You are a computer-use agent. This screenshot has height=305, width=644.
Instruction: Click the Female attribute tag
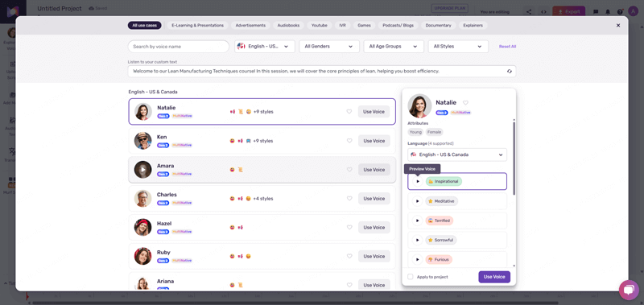pos(434,132)
